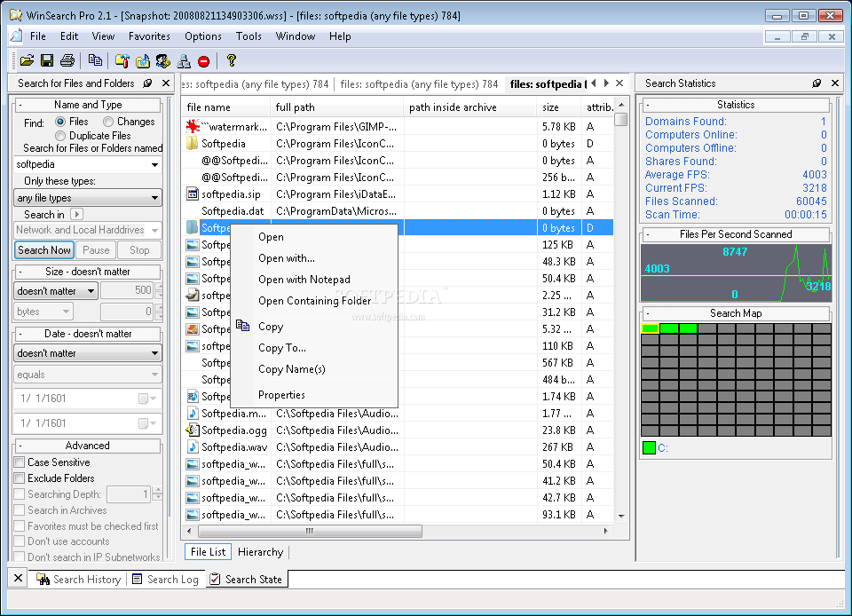Click the folder with music note icon
The width and height of the screenshot is (852, 616).
point(143,61)
